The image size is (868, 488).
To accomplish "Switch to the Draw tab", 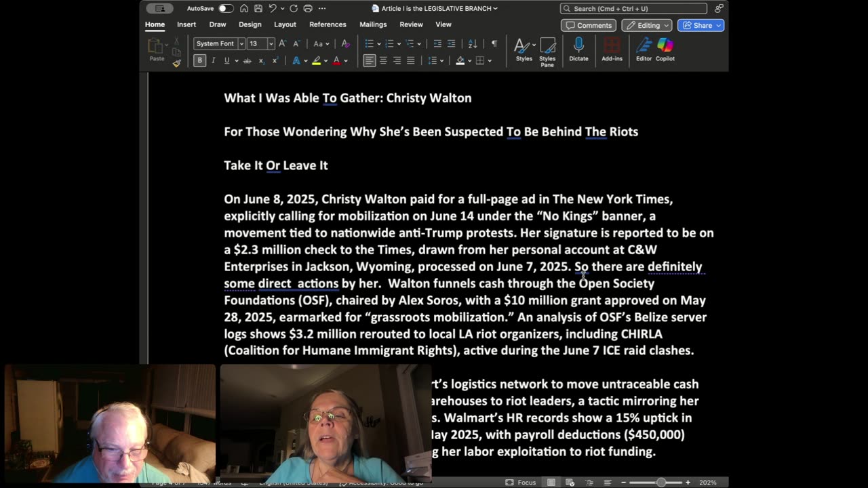I will (218, 24).
